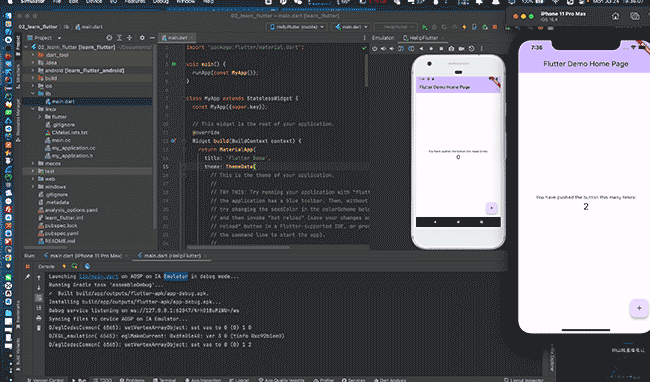Viewport: 650px width, 382px height.
Task: Open the Structure side tool window
Action: (x=18, y=77)
